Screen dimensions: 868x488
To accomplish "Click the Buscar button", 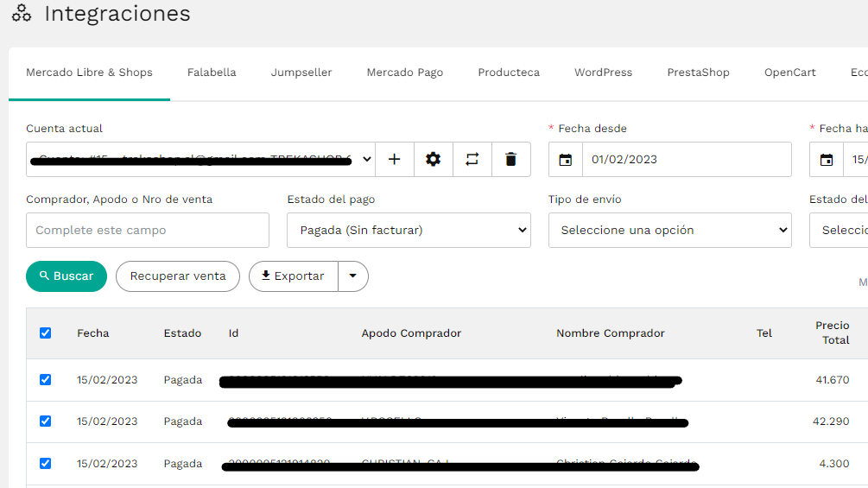I will [67, 276].
